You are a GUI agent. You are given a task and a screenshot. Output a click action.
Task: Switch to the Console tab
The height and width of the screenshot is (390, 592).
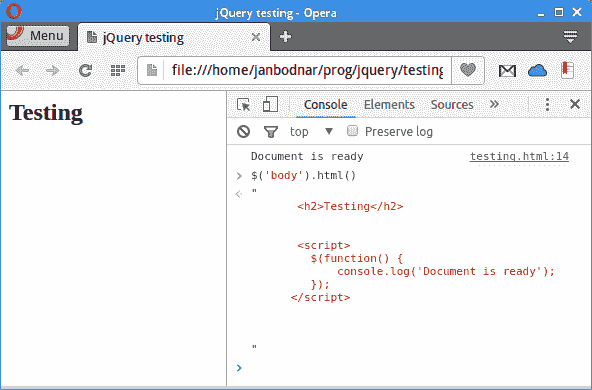(x=325, y=105)
